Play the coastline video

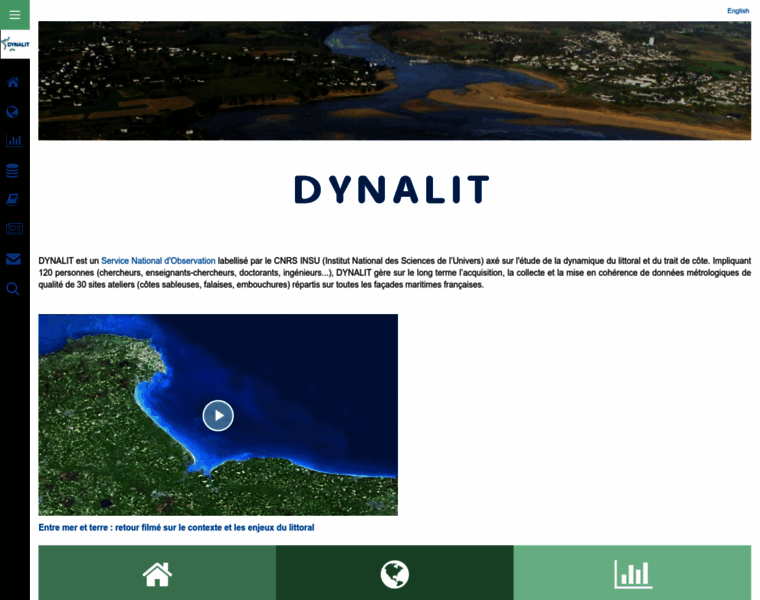tap(218, 415)
